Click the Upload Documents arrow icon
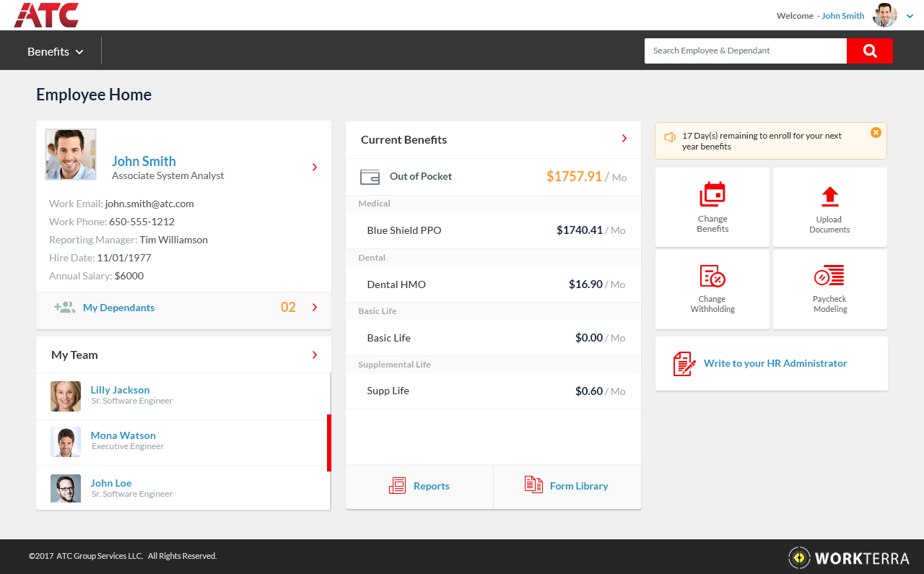The width and height of the screenshot is (924, 574). (x=829, y=196)
